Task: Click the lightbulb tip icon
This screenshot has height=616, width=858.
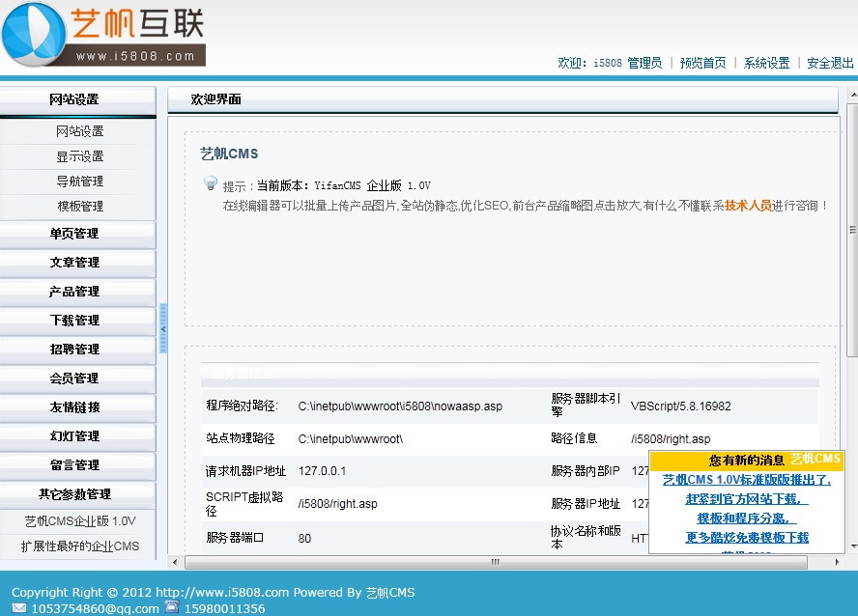Action: click(x=211, y=183)
